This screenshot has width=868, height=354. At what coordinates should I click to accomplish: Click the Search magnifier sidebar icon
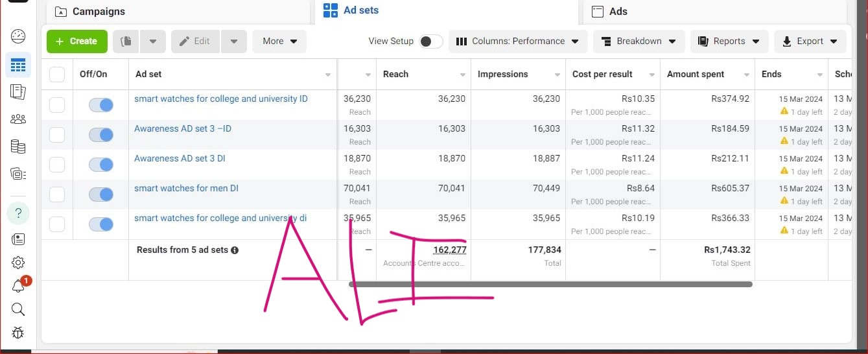(18, 309)
